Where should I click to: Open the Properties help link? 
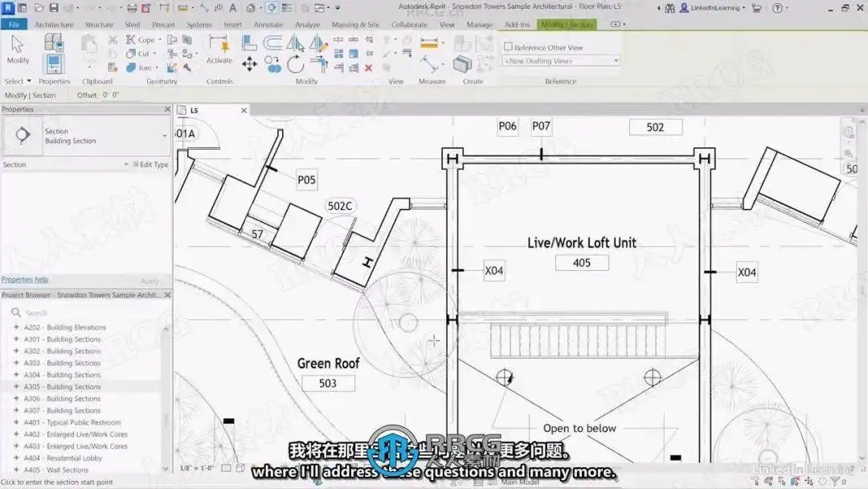tap(25, 280)
